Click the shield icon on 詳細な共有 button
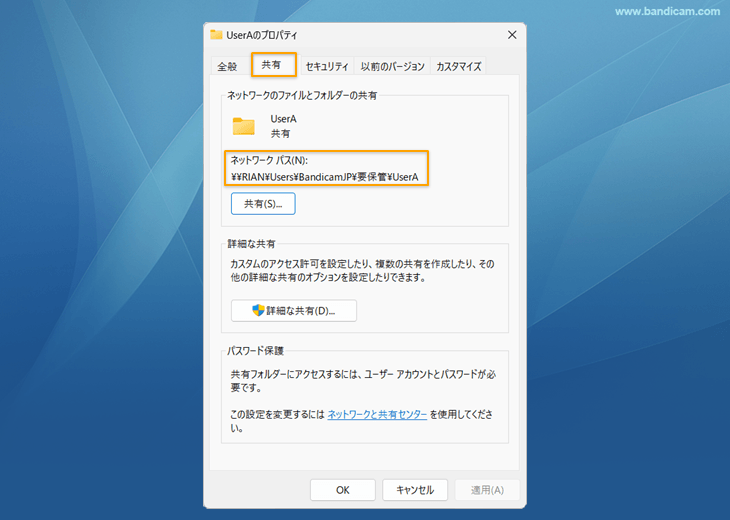This screenshot has width=730, height=520. 258,310
